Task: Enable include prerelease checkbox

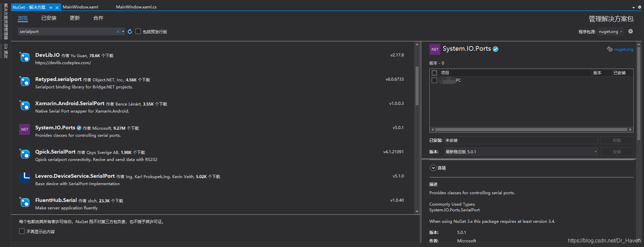Action: click(138, 31)
